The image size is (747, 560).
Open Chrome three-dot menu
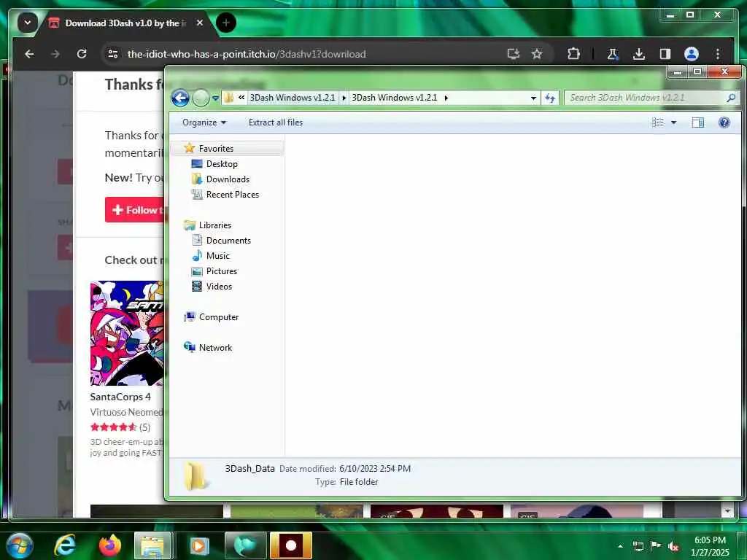(x=718, y=54)
